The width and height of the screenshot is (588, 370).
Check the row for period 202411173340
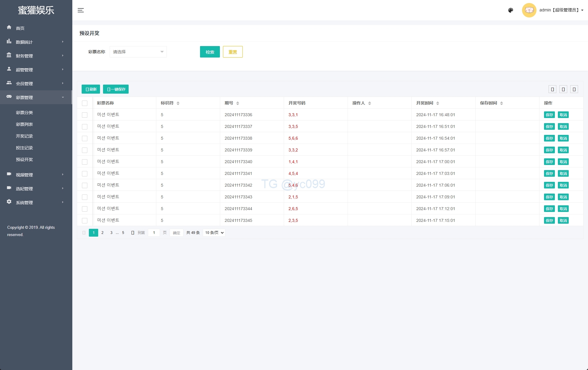[x=85, y=162]
